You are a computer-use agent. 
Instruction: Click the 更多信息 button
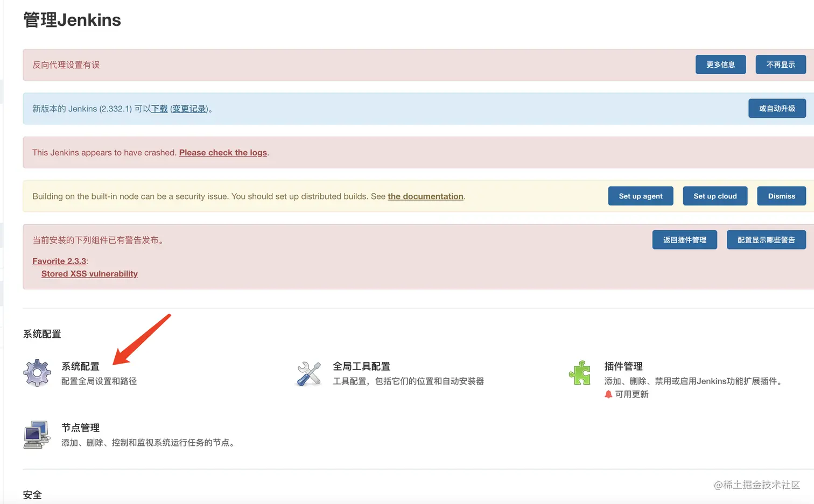tap(720, 65)
